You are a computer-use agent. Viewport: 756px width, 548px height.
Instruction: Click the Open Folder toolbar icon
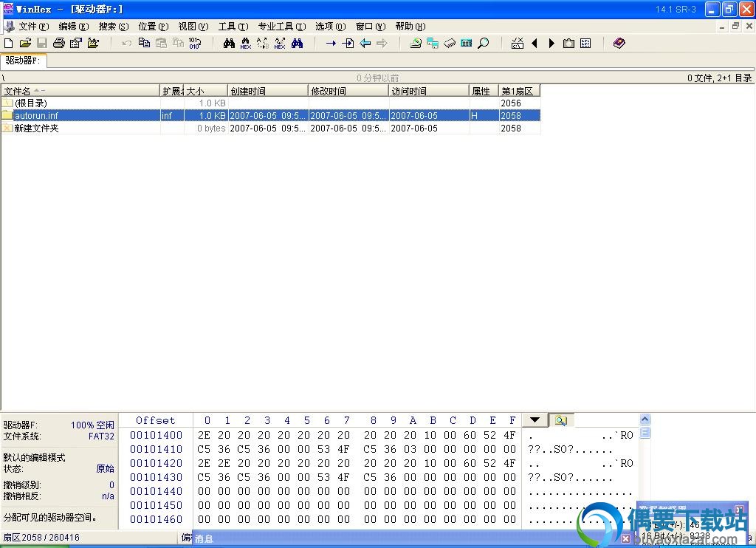93,44
